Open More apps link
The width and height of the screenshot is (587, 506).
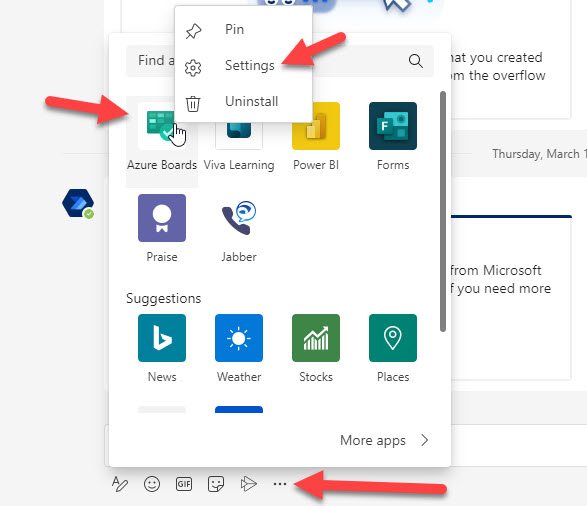click(372, 440)
